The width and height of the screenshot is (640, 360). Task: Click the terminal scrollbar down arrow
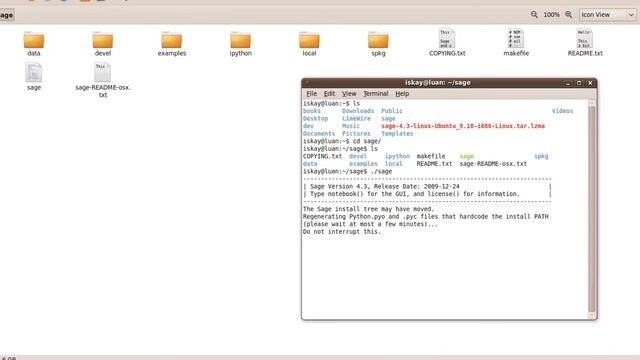[592, 315]
